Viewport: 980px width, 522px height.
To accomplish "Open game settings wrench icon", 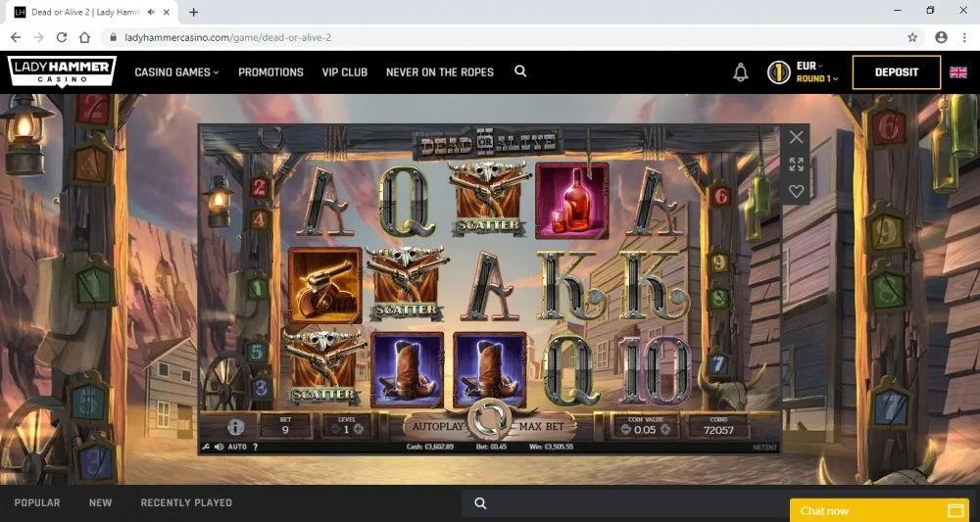I will click(x=206, y=447).
